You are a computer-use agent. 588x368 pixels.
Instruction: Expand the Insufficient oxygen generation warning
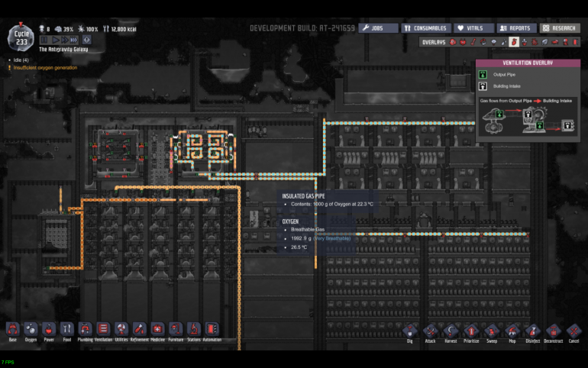point(44,67)
